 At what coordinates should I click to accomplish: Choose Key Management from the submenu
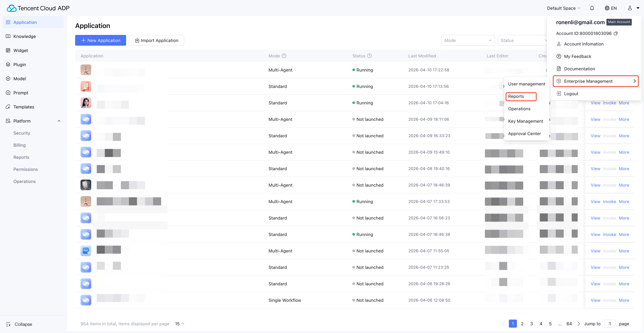[525, 121]
